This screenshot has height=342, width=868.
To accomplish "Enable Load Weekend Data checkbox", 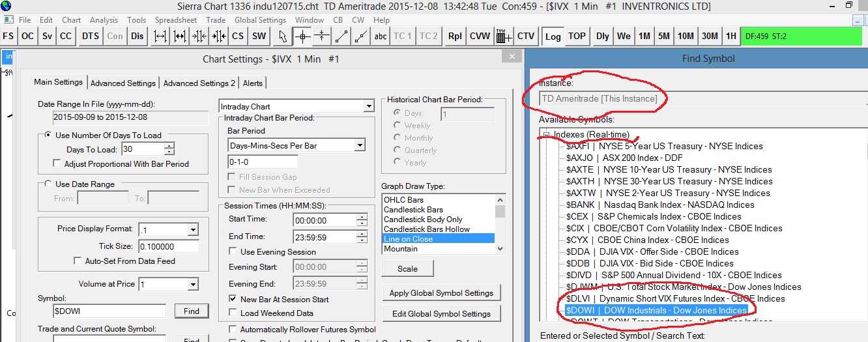I will [233, 312].
